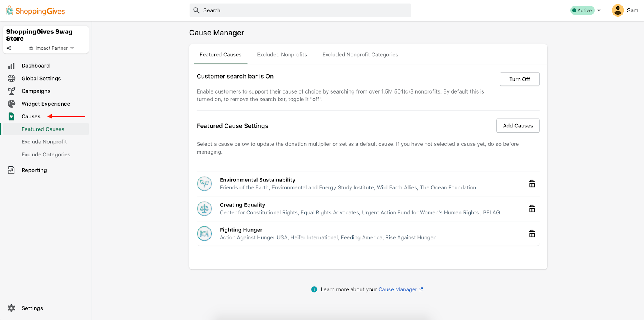This screenshot has height=320, width=644.
Task: Open the Active status dropdown
Action: pos(586,10)
